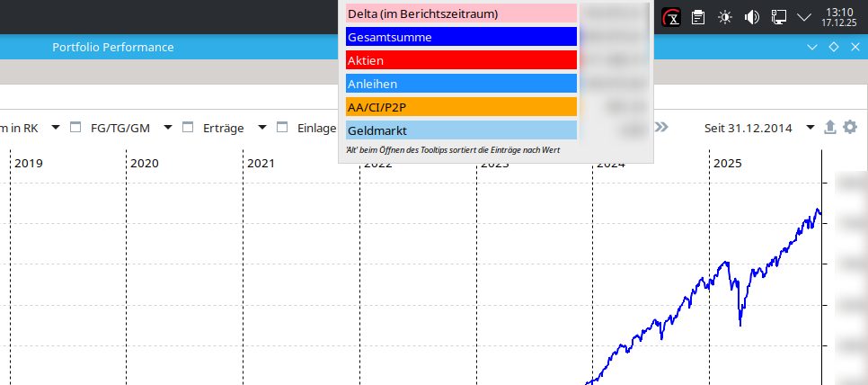Enable the Erträge checkbox
The width and height of the screenshot is (868, 385).
click(x=188, y=128)
